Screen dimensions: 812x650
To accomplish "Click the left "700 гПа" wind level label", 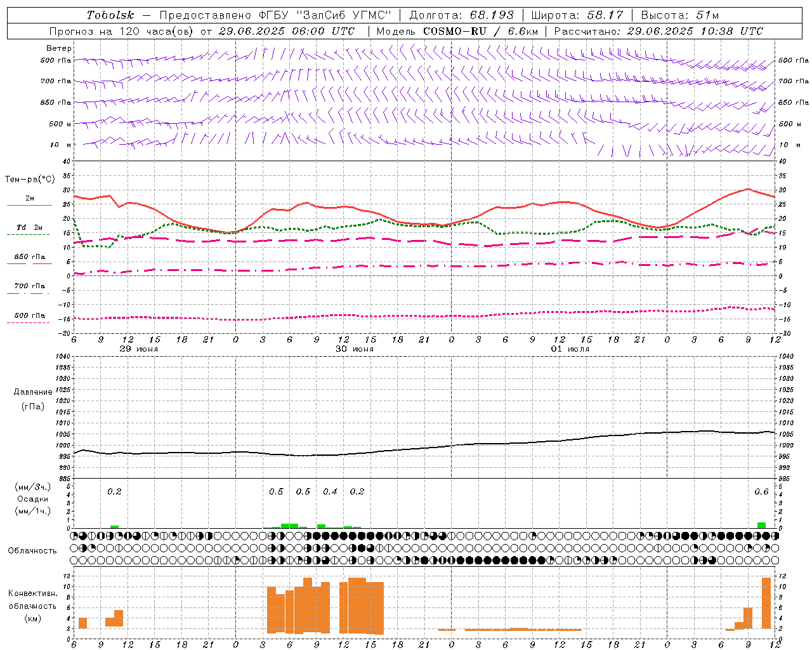I will pos(56,81).
